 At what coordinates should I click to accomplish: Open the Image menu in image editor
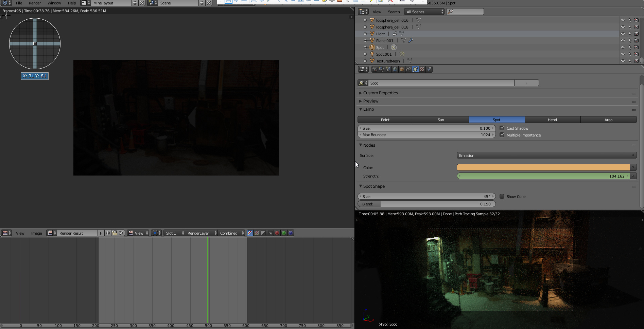(x=36, y=233)
